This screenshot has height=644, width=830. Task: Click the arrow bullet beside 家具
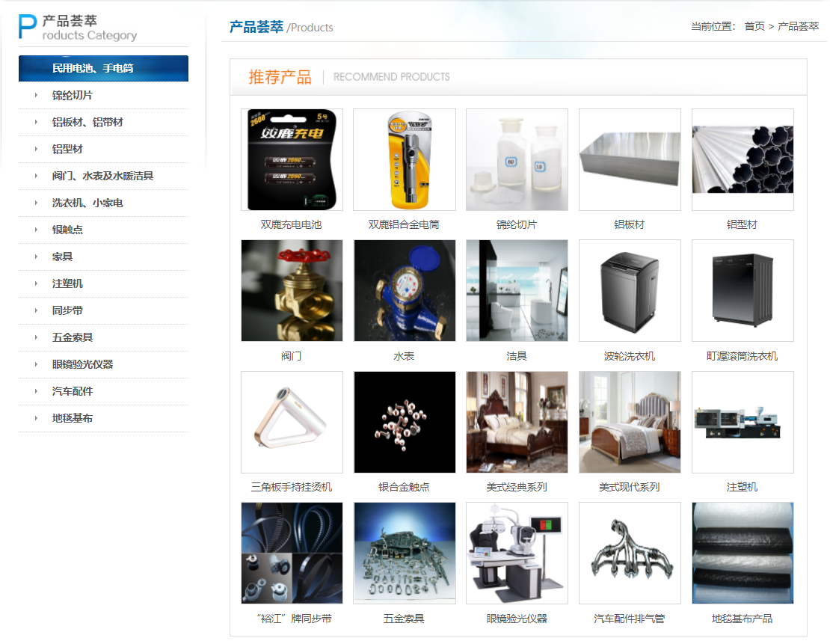point(36,257)
